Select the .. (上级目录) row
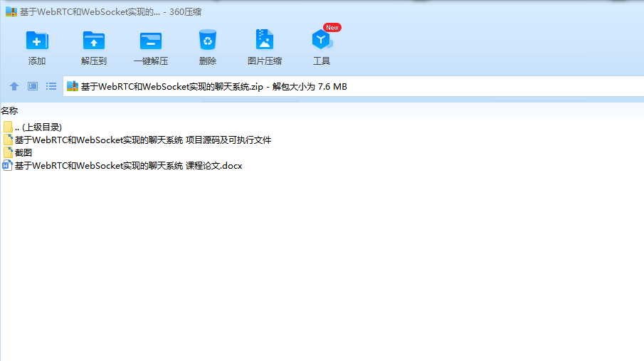 click(38, 127)
